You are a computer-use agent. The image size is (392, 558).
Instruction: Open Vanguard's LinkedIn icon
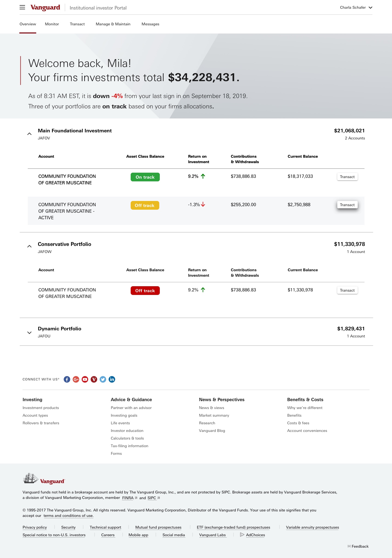(112, 379)
